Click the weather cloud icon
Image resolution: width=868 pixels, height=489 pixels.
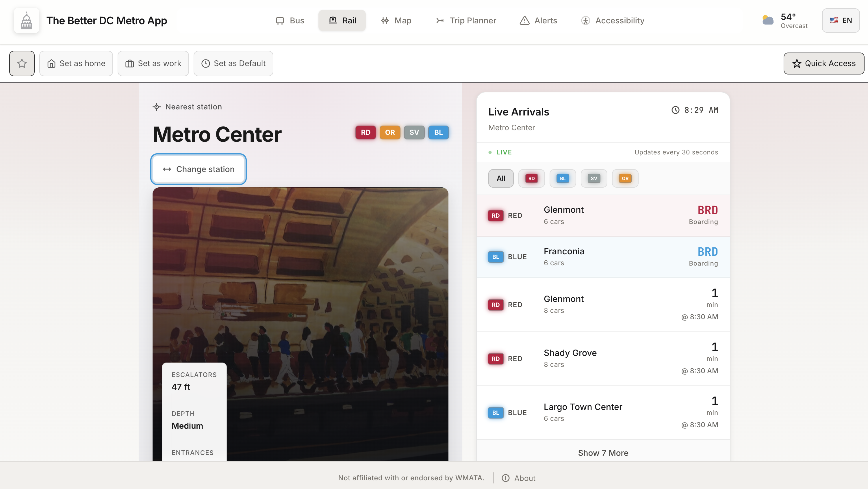click(768, 20)
